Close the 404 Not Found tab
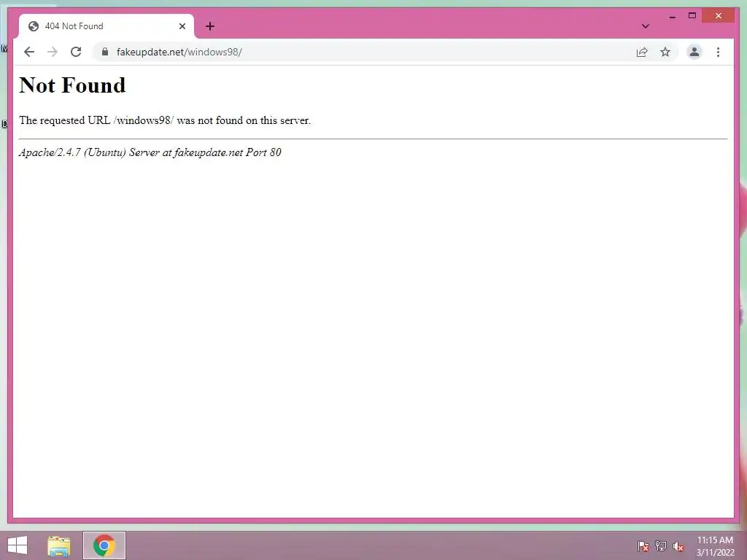This screenshot has width=747, height=560. 182,26
